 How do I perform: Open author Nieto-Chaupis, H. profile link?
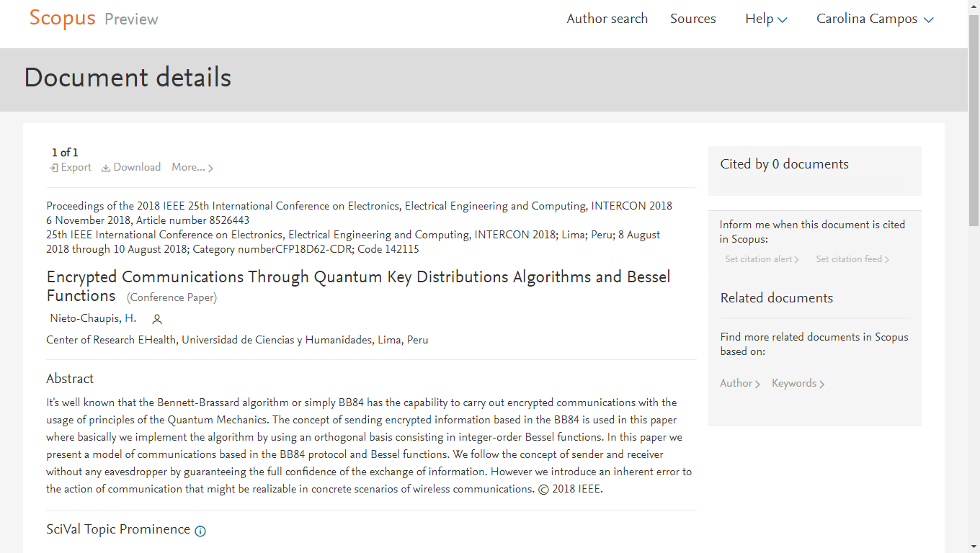93,318
